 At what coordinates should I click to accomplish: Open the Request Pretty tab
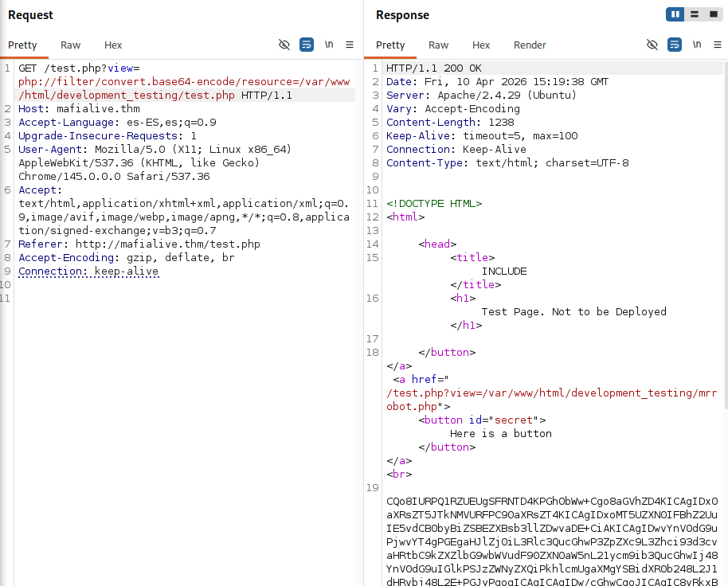click(x=22, y=45)
